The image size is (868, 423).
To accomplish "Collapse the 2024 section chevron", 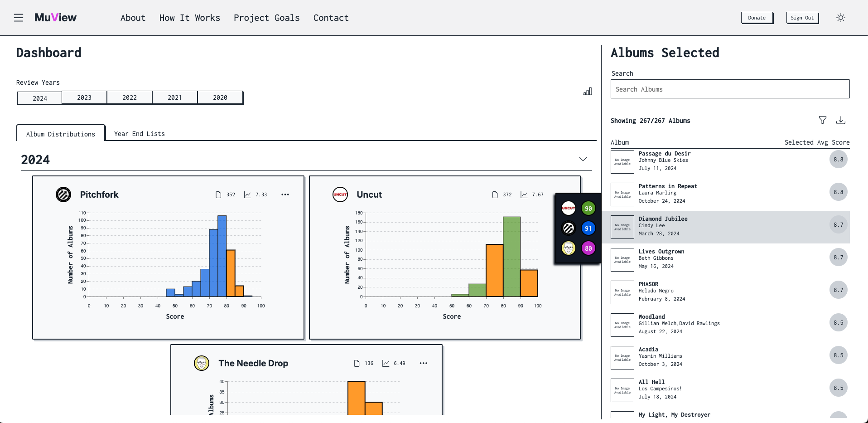I will [583, 159].
